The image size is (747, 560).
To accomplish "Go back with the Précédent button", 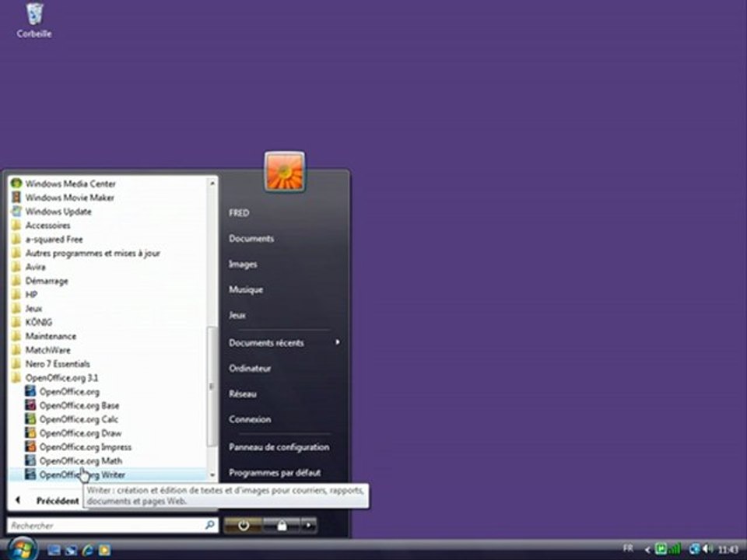I will tap(47, 500).
